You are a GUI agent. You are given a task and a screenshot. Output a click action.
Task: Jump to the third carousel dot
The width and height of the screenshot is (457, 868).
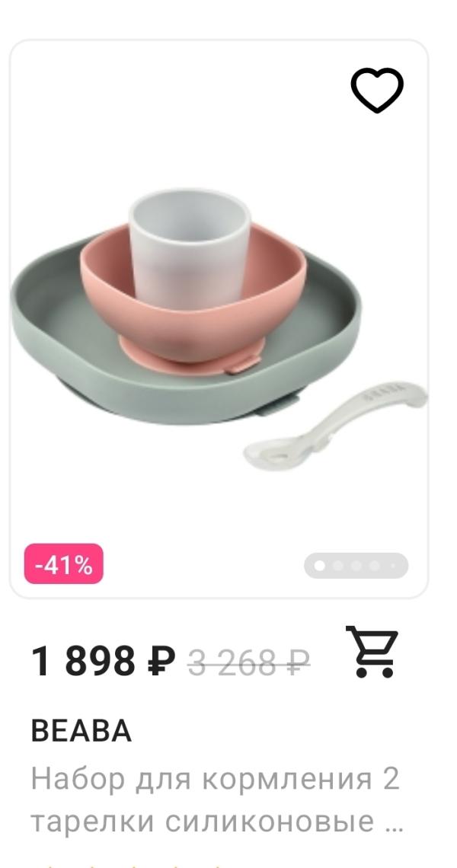pos(356,565)
